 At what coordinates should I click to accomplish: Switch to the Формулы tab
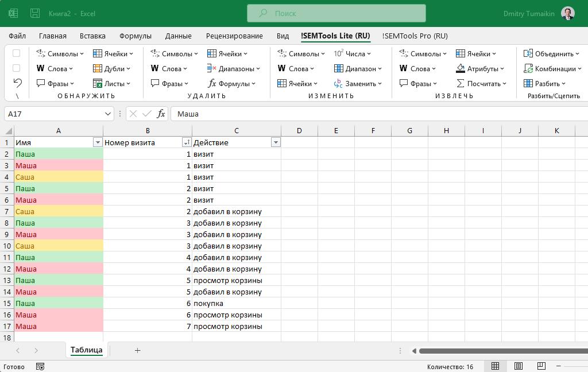pyautogui.click(x=136, y=36)
